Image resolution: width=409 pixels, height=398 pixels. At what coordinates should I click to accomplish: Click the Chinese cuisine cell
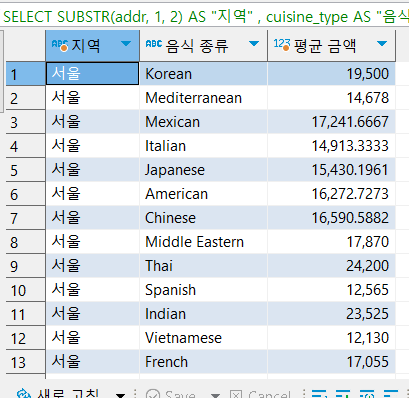click(x=204, y=218)
